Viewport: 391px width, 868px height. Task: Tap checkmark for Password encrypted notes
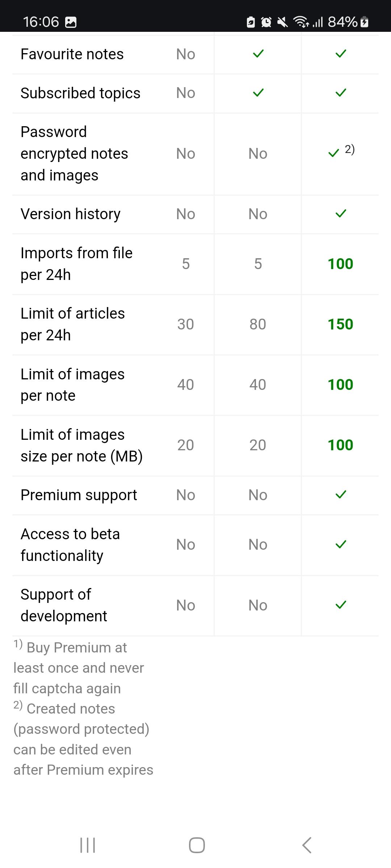click(x=333, y=153)
